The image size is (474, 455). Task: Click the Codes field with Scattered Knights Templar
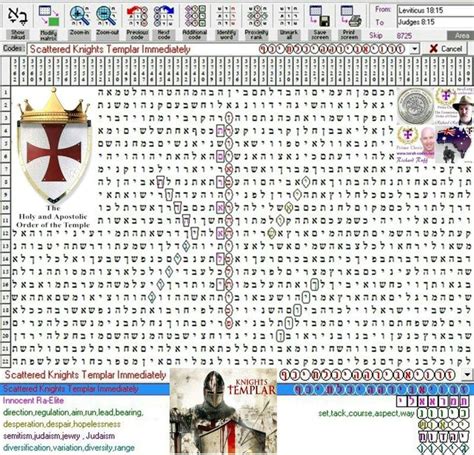click(218, 49)
